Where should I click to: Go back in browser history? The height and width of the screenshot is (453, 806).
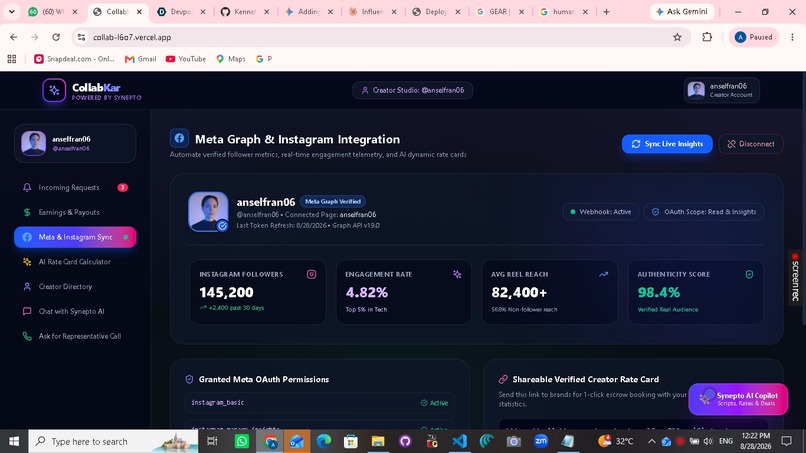click(13, 37)
